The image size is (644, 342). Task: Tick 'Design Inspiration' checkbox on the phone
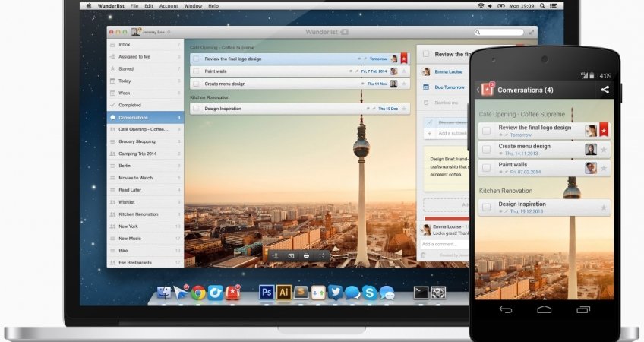486,207
